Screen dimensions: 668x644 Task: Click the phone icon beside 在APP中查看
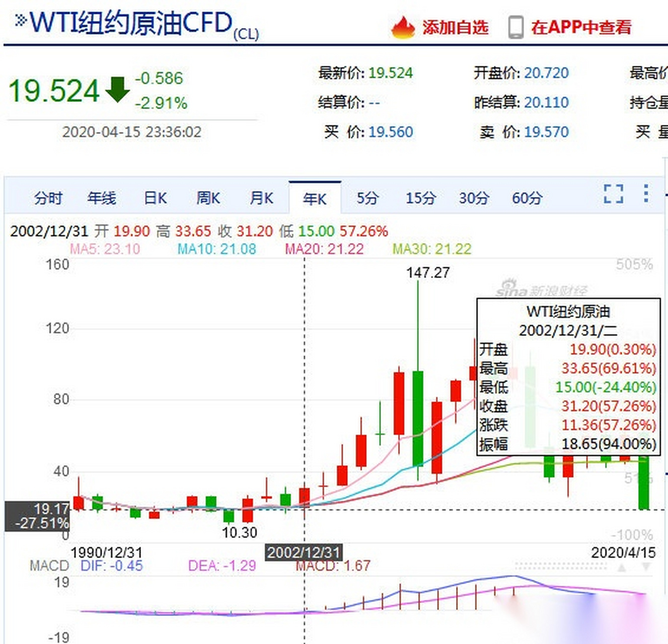pos(515,27)
